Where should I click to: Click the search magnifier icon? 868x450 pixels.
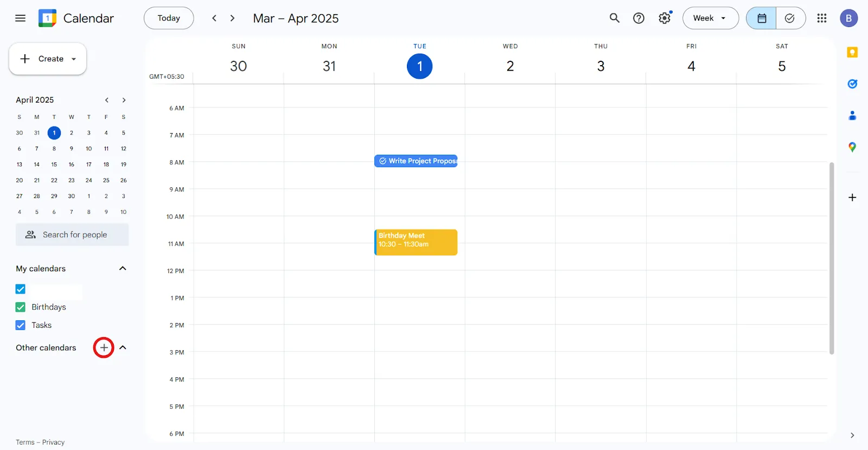coord(614,18)
